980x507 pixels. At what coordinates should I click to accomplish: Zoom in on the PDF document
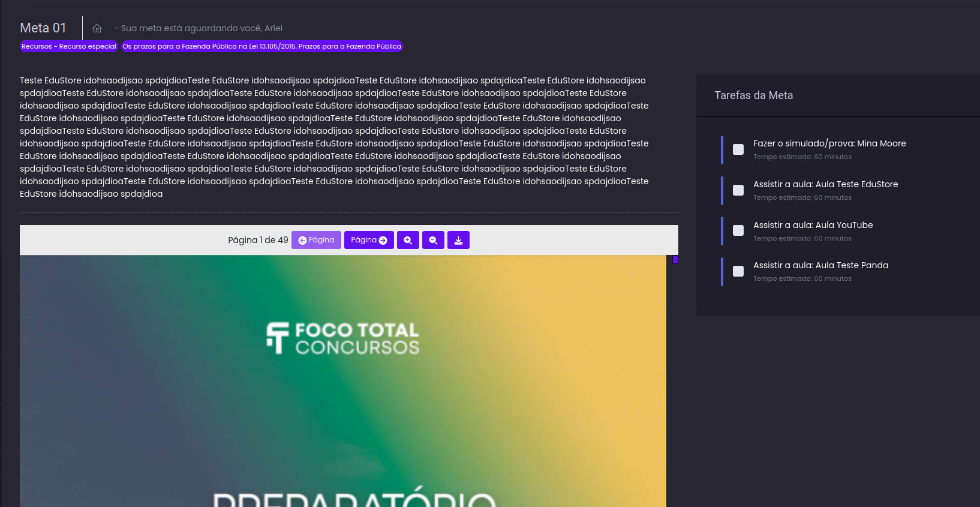(x=408, y=240)
